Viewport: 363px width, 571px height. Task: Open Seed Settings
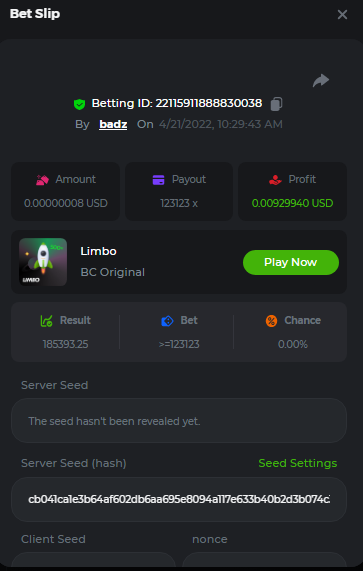(x=298, y=463)
